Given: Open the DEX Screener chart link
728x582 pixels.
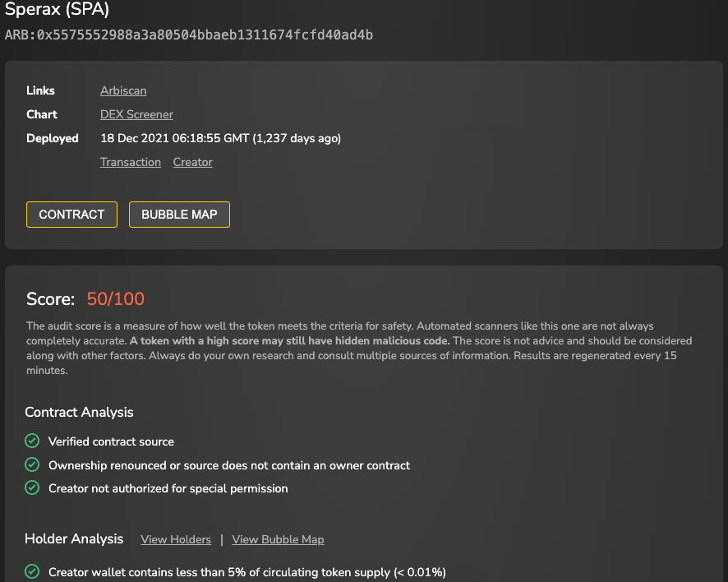Looking at the screenshot, I should [x=136, y=114].
